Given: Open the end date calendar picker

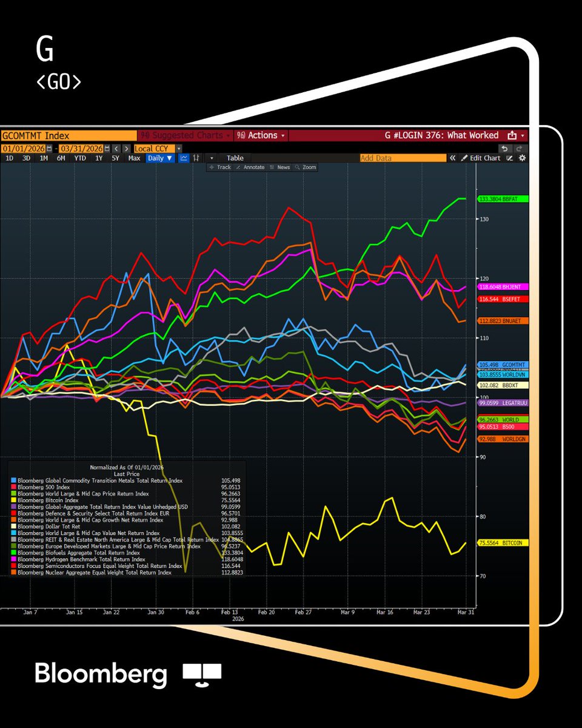Looking at the screenshot, I should [107, 149].
